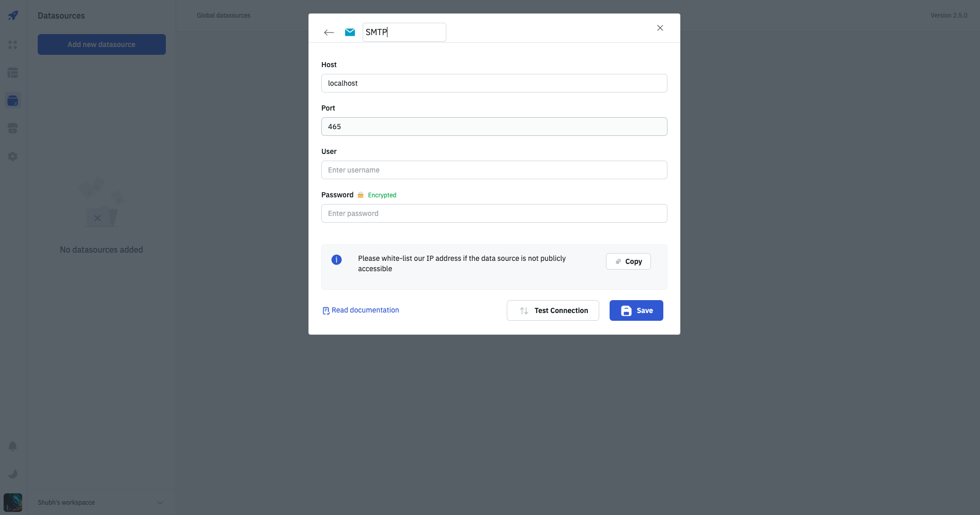Open the marketplace sidebar icon
The width and height of the screenshot is (980, 515).
point(13,128)
